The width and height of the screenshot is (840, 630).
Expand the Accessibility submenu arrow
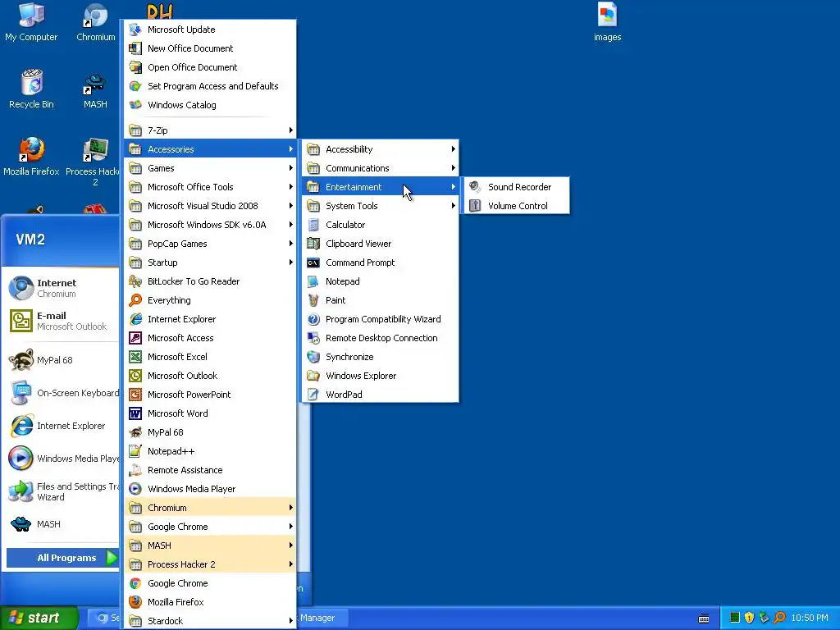(x=453, y=149)
